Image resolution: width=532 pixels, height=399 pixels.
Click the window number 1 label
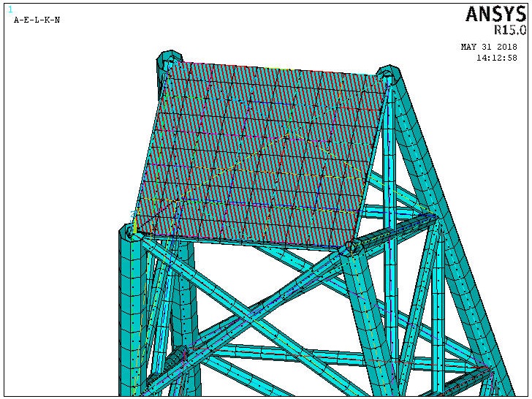click(10, 9)
